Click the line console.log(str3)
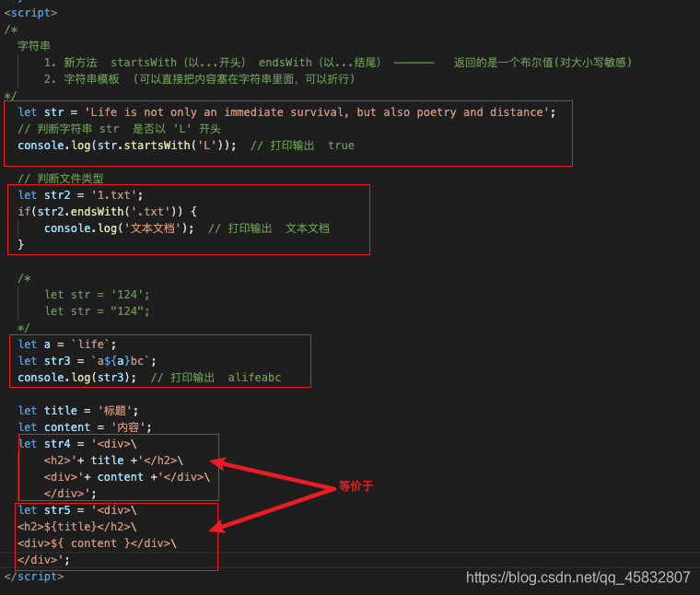The width and height of the screenshot is (700, 595). [149, 378]
